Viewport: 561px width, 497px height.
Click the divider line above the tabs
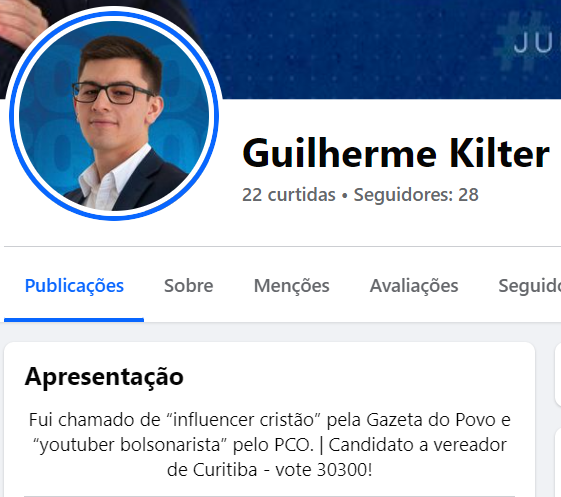[282, 246]
